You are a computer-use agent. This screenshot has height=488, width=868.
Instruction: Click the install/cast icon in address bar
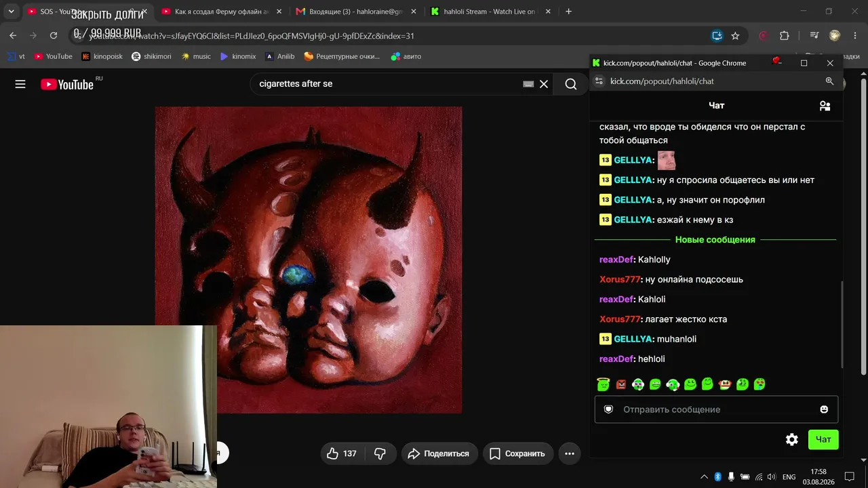point(717,36)
